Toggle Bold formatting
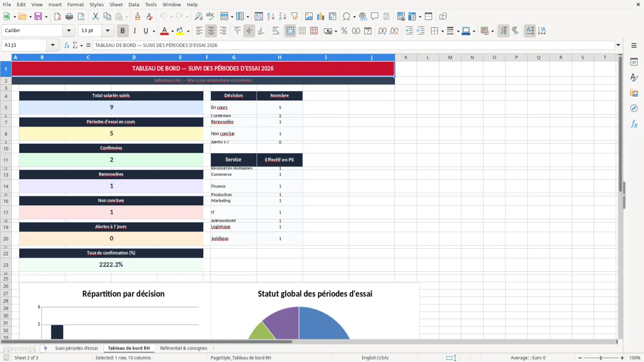 coord(123,31)
